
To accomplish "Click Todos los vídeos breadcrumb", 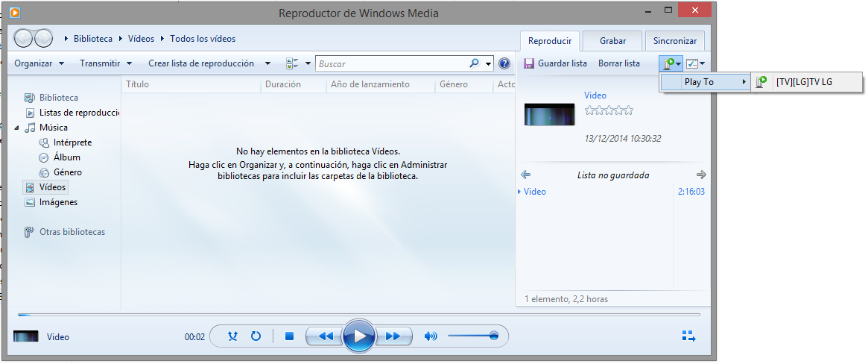I will click(203, 39).
